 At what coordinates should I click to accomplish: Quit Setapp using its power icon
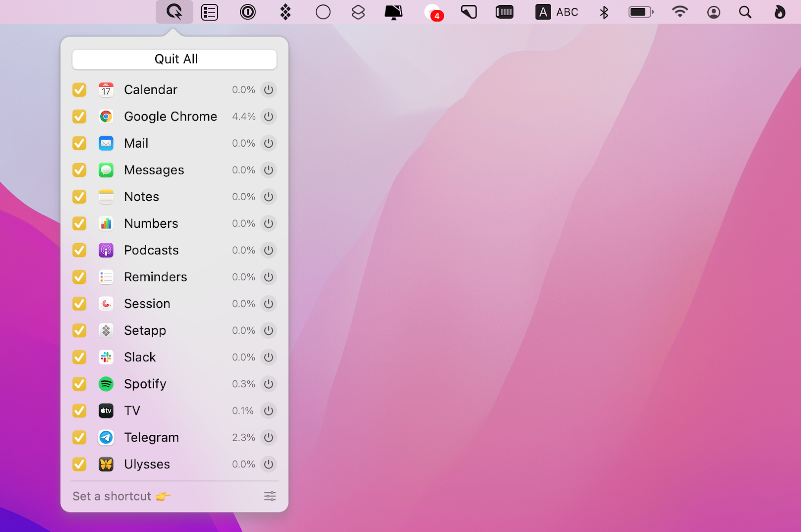tap(269, 330)
